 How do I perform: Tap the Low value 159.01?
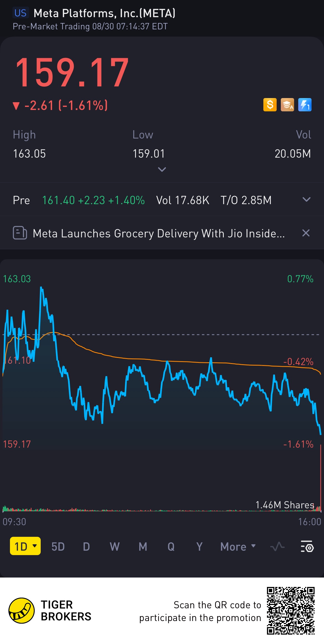point(149,153)
